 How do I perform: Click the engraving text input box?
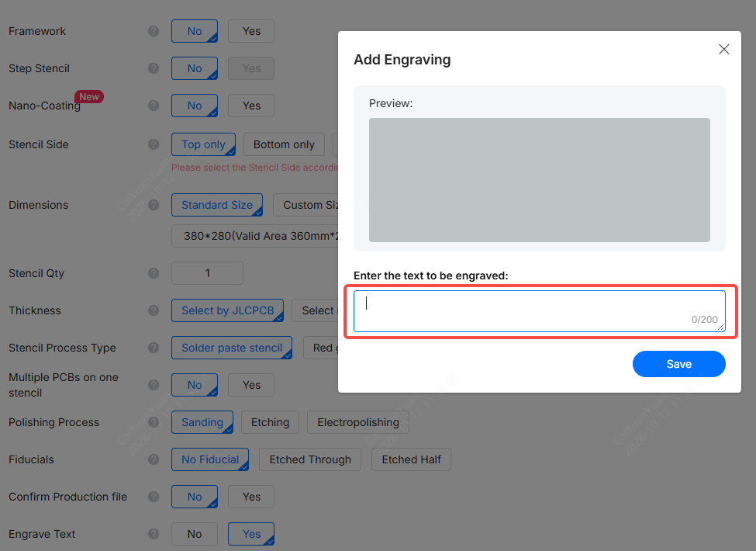click(x=539, y=311)
